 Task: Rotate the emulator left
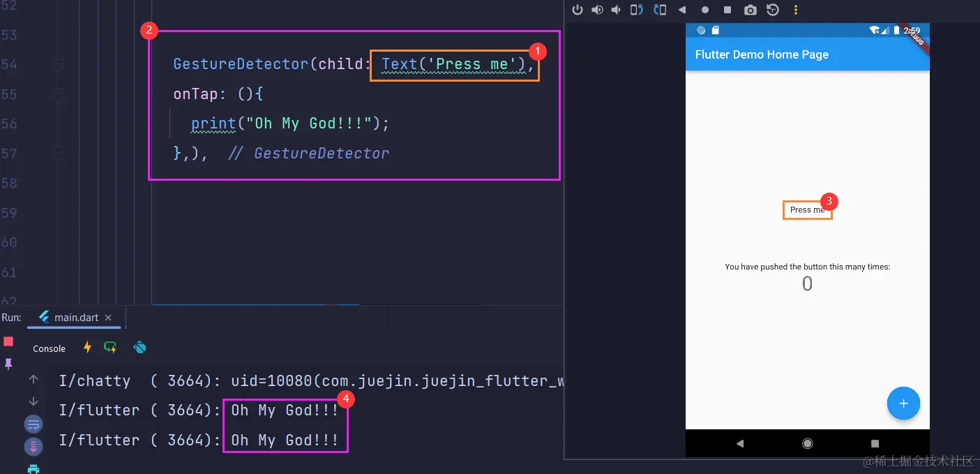pos(636,10)
